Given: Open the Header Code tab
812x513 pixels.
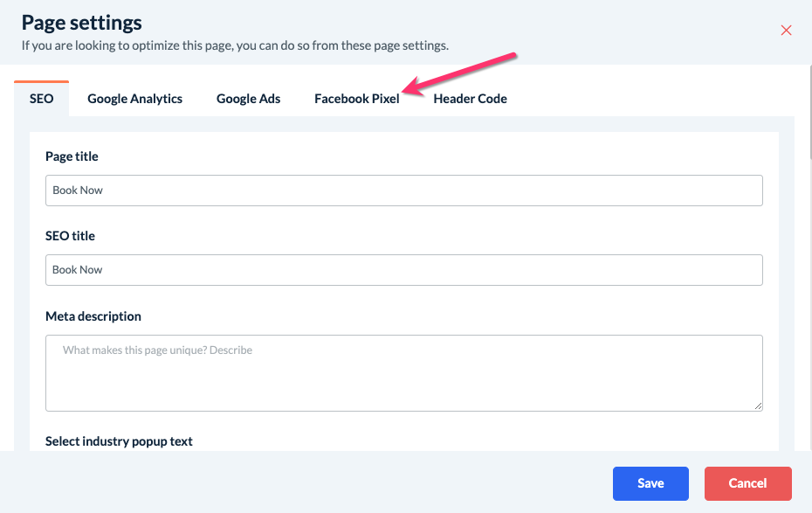Looking at the screenshot, I should click(x=470, y=99).
